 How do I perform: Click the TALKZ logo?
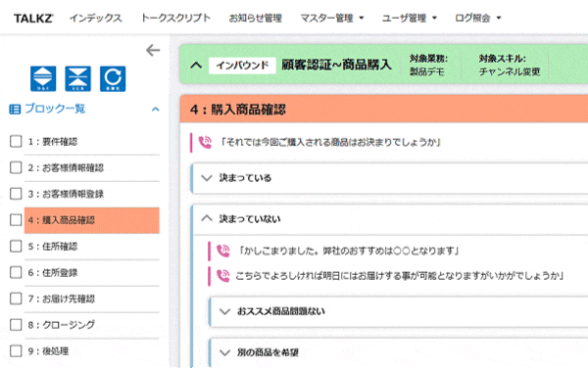click(33, 19)
